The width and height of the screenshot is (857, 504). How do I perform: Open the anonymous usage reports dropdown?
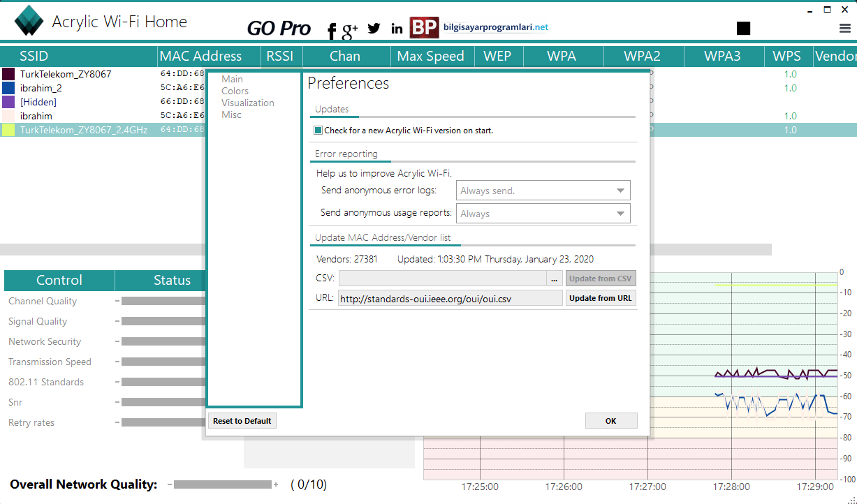543,214
